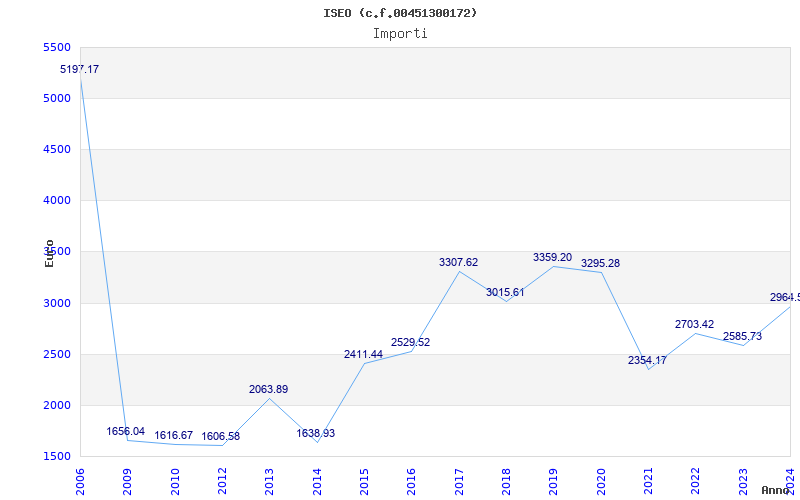Click the 4500 y-axis tick label
Viewport: 800px width, 500px height.
pyautogui.click(x=57, y=149)
